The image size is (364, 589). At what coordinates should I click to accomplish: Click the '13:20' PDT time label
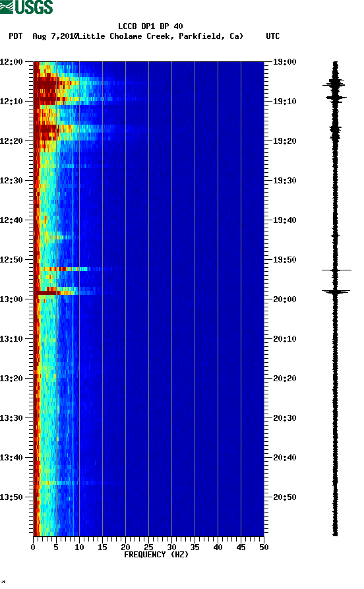(11, 379)
